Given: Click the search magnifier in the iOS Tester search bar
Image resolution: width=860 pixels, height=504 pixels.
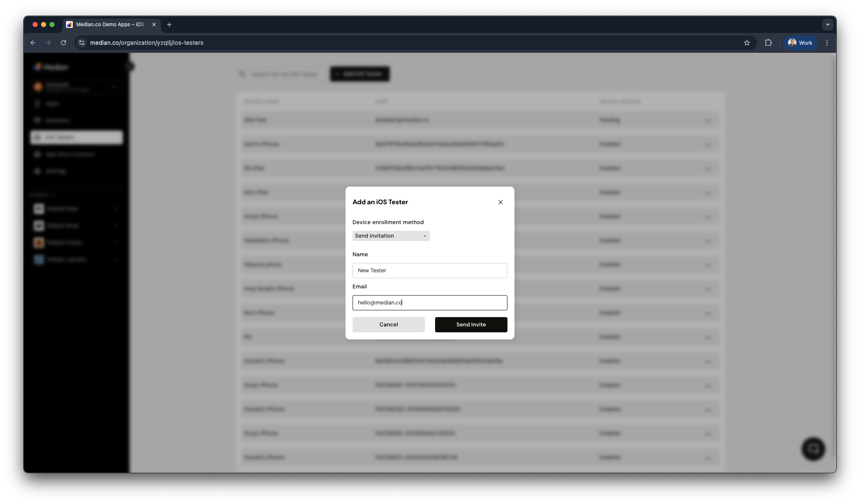Looking at the screenshot, I should [x=243, y=74].
